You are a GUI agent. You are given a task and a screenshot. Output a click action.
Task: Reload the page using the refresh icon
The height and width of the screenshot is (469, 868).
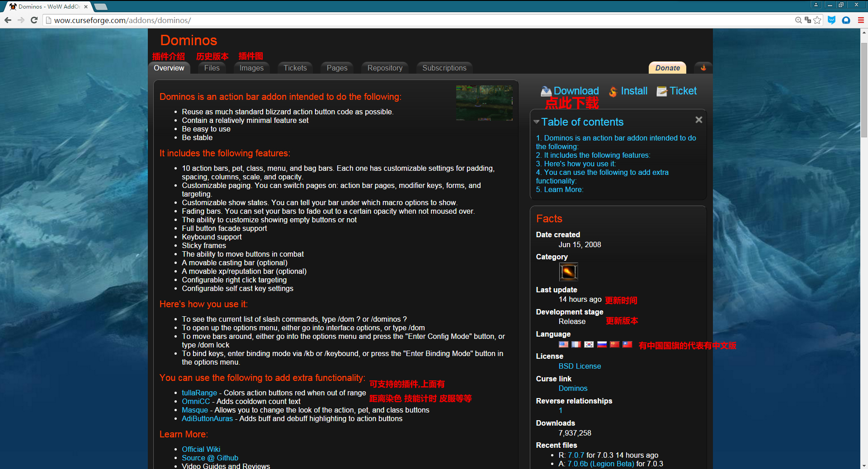pyautogui.click(x=34, y=20)
